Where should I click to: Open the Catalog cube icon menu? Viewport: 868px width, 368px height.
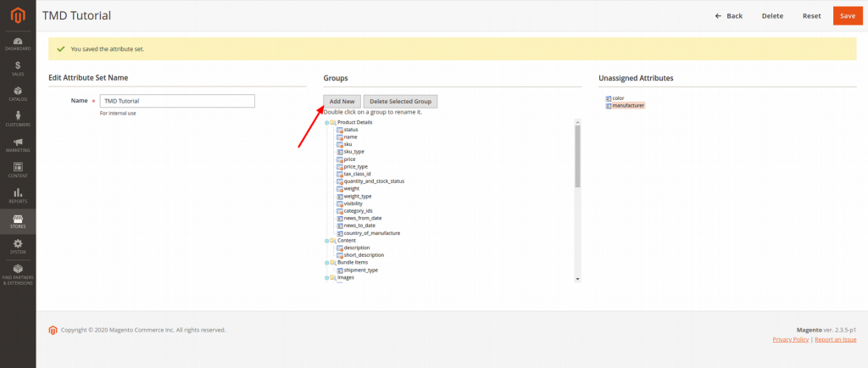[18, 93]
